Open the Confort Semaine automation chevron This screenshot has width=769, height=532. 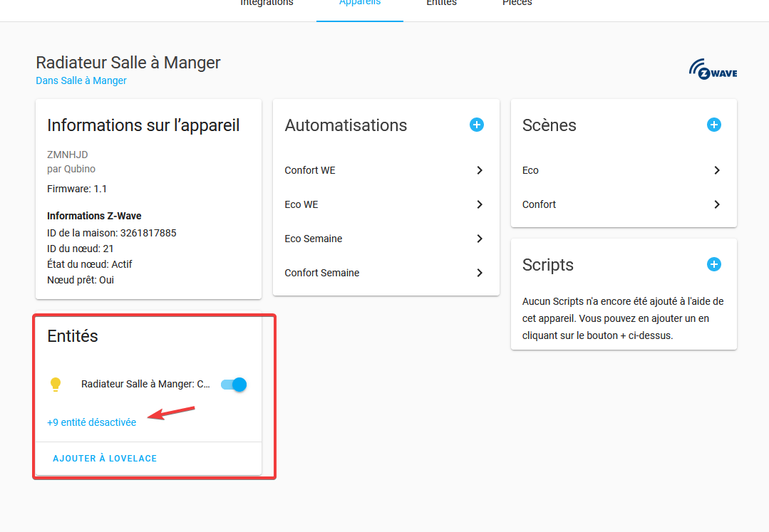pos(480,273)
